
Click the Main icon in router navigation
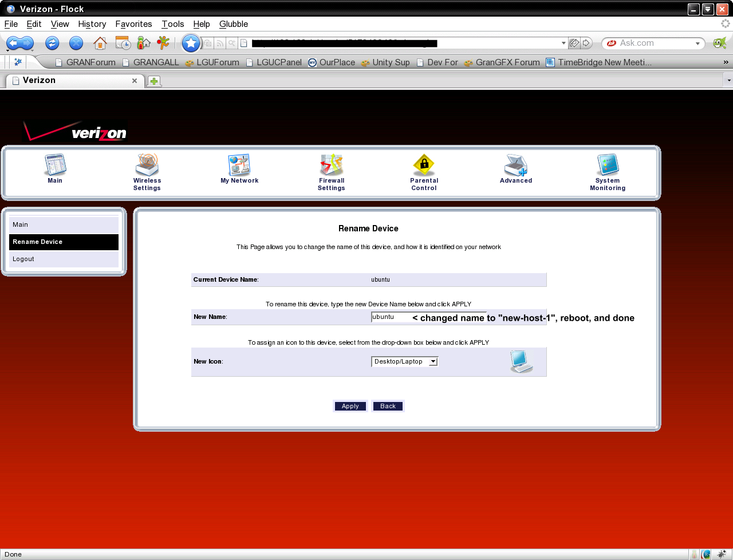point(55,165)
